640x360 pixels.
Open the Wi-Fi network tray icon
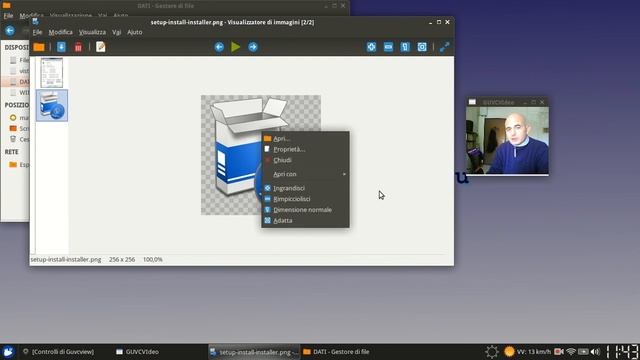571,351
